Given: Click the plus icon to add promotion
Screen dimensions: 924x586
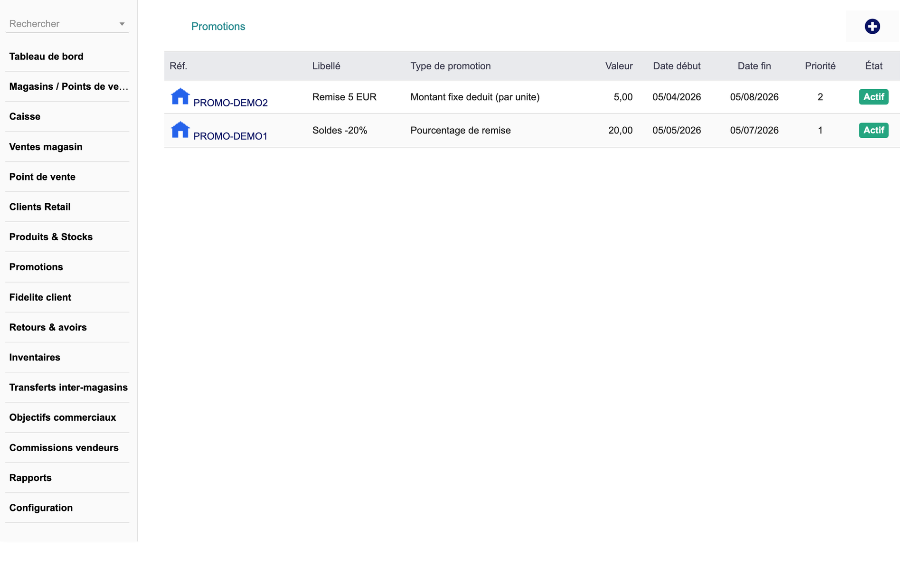Looking at the screenshot, I should [872, 26].
